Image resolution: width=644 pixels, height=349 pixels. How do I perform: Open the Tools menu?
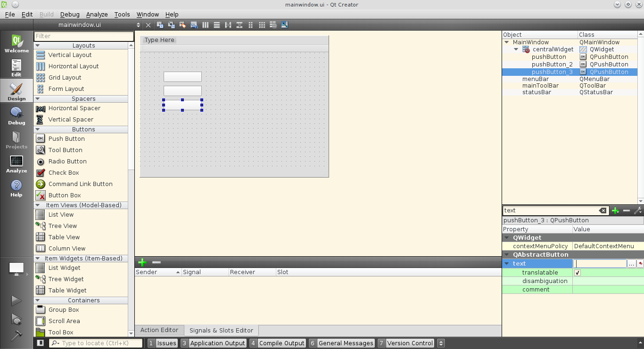(x=122, y=14)
